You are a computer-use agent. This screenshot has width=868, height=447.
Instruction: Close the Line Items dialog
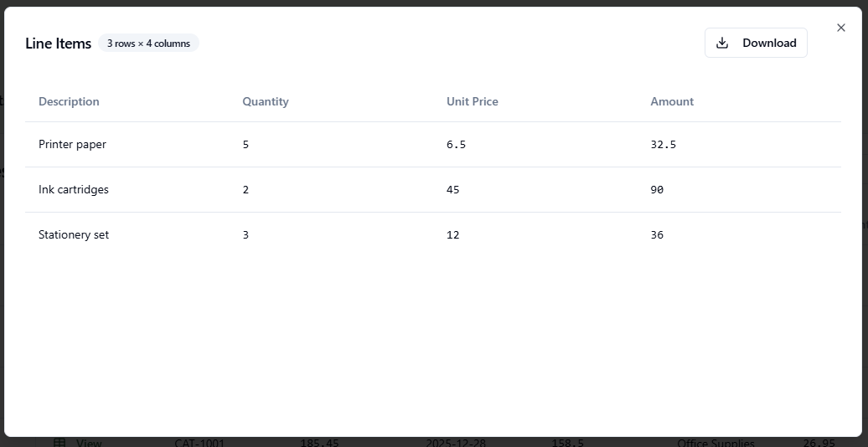(x=841, y=28)
